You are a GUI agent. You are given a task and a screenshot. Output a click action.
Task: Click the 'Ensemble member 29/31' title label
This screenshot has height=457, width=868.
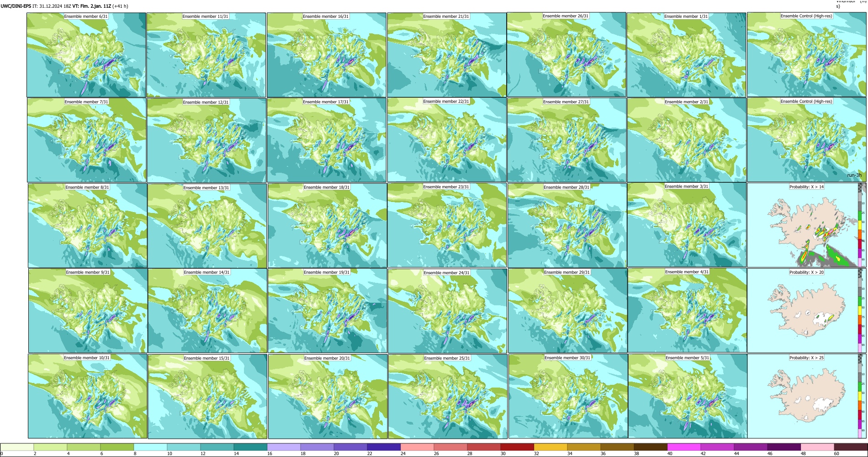(x=567, y=272)
